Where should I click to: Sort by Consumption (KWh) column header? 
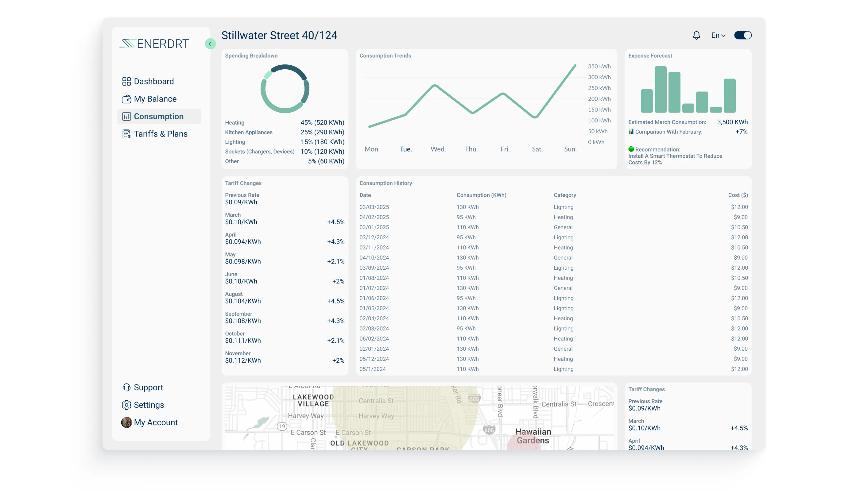click(x=481, y=195)
